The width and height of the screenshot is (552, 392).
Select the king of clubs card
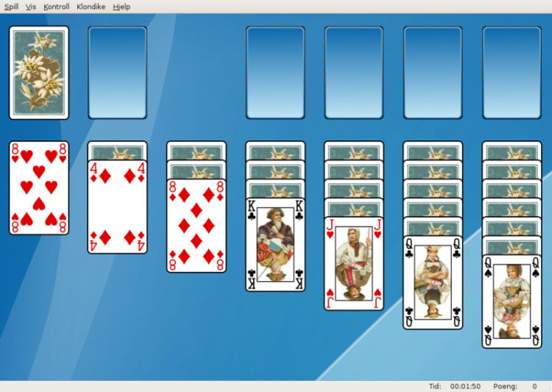(275, 245)
